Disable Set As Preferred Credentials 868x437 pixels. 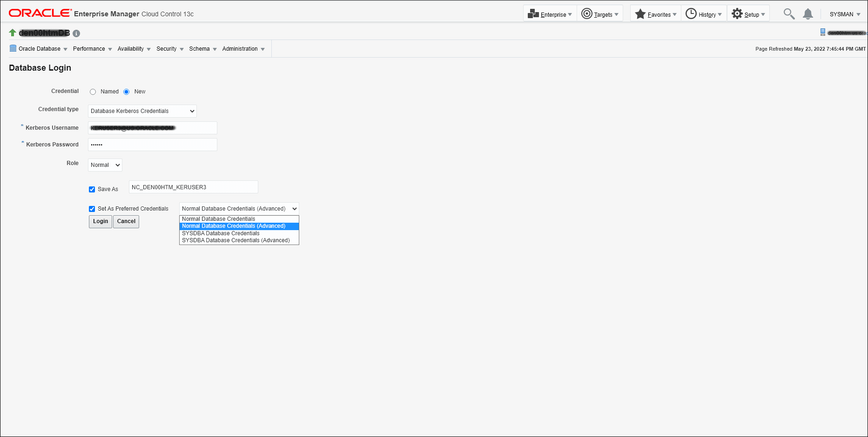[x=92, y=209]
